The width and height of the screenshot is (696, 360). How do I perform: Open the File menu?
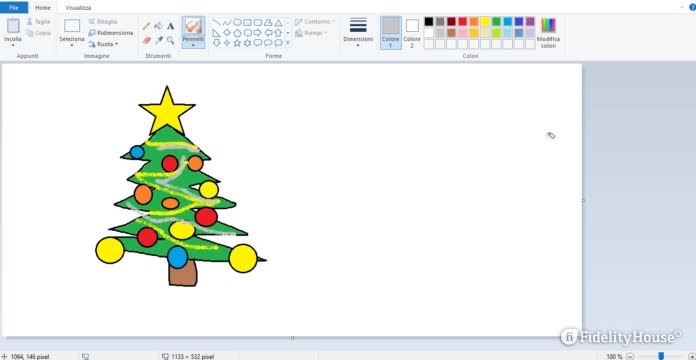pos(14,8)
